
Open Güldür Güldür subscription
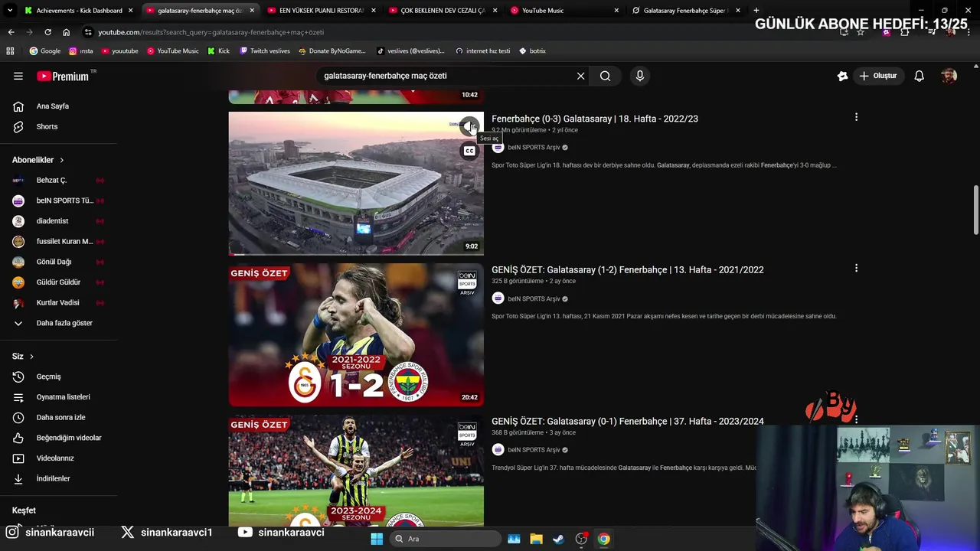(x=60, y=282)
